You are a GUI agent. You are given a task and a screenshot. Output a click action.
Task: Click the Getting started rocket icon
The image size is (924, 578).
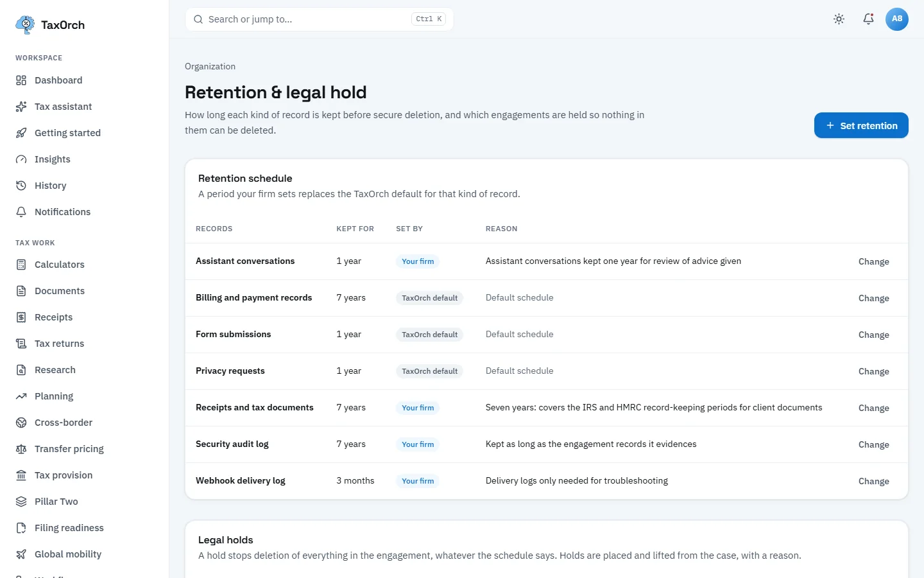[21, 133]
